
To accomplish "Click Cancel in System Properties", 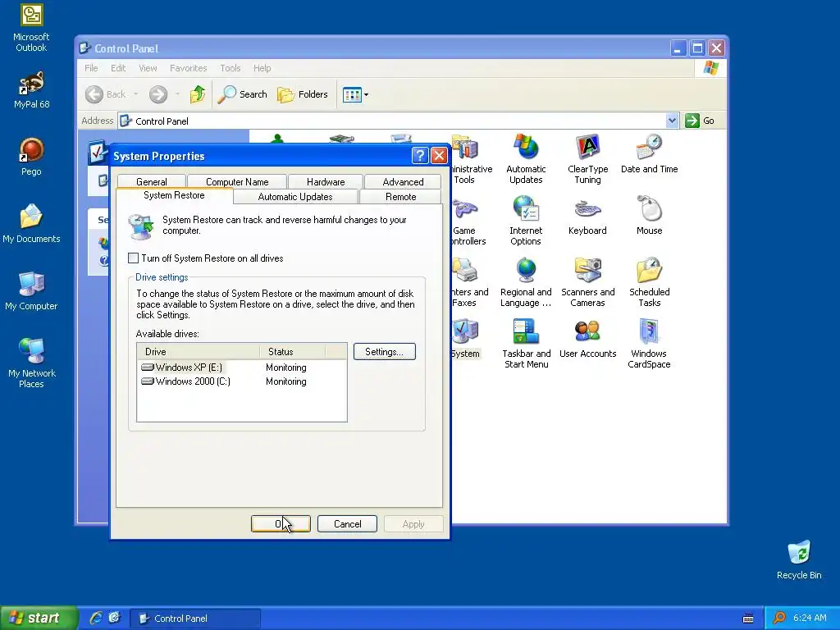I will point(347,524).
